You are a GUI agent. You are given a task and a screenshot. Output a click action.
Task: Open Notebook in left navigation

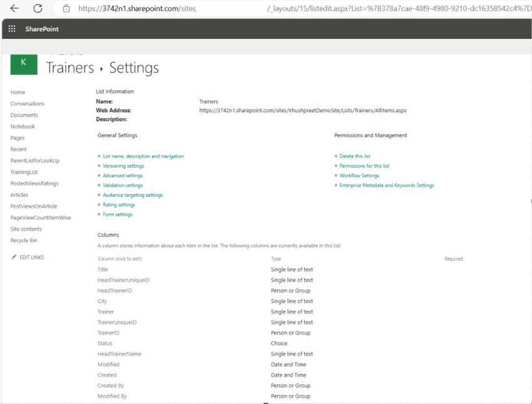(23, 127)
